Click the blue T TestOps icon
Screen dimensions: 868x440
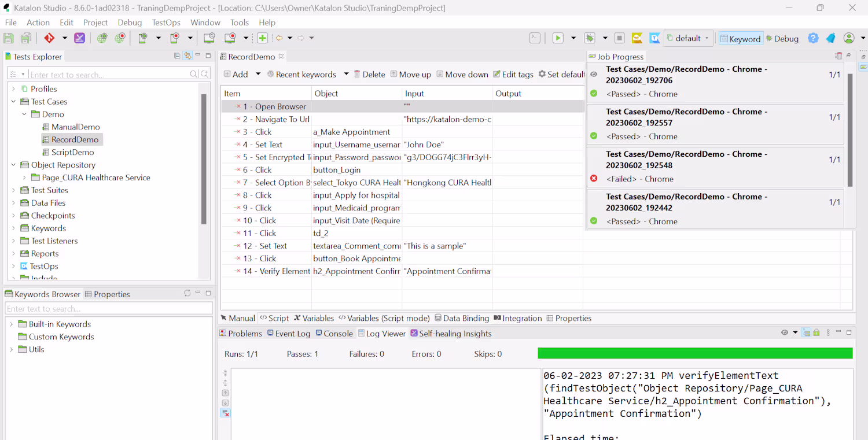coord(654,38)
